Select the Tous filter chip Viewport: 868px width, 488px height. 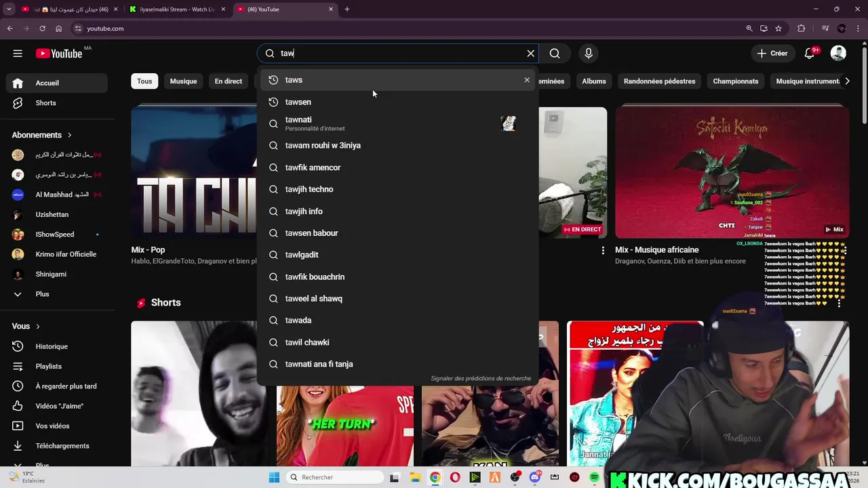(x=144, y=81)
